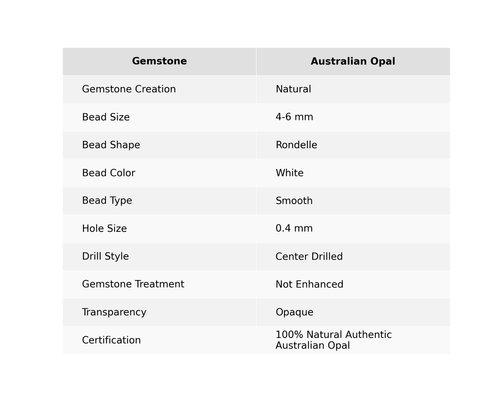Click the 4-6 mm value
The image size is (500, 398).
294,117
